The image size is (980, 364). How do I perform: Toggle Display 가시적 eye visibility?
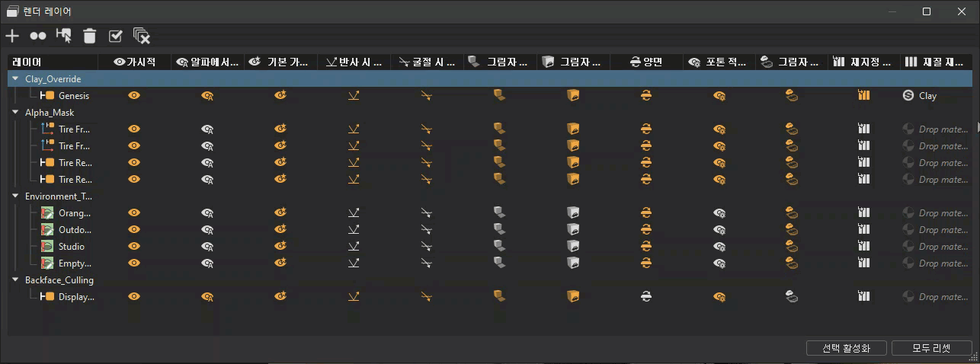pos(134,297)
